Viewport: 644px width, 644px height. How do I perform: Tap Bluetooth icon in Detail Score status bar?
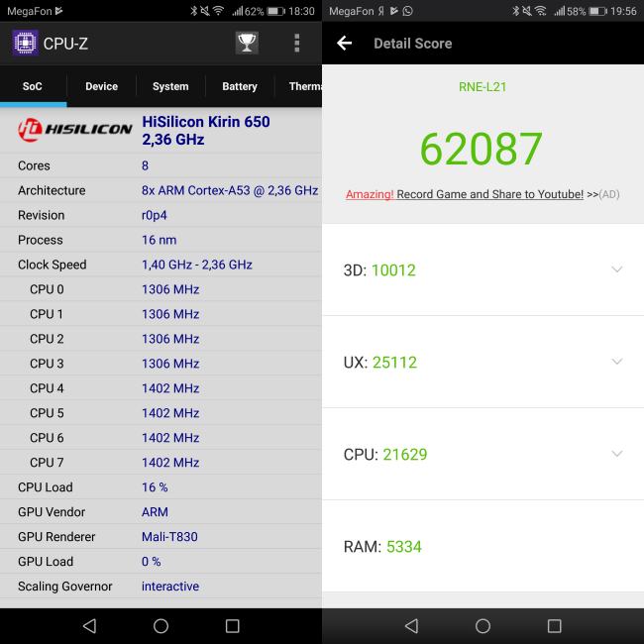[x=516, y=11]
